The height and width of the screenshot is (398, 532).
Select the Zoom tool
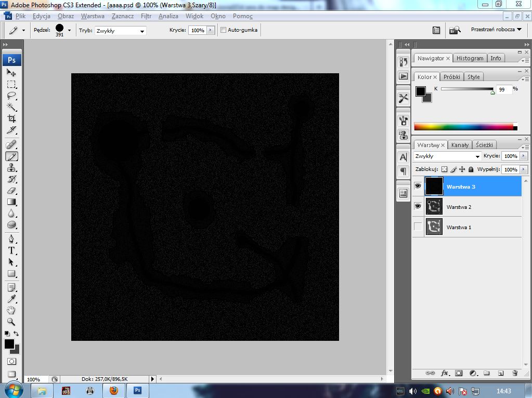[11, 322]
